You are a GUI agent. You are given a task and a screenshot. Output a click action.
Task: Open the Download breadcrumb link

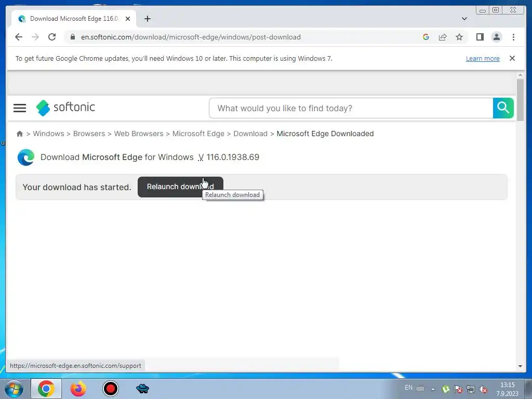250,134
